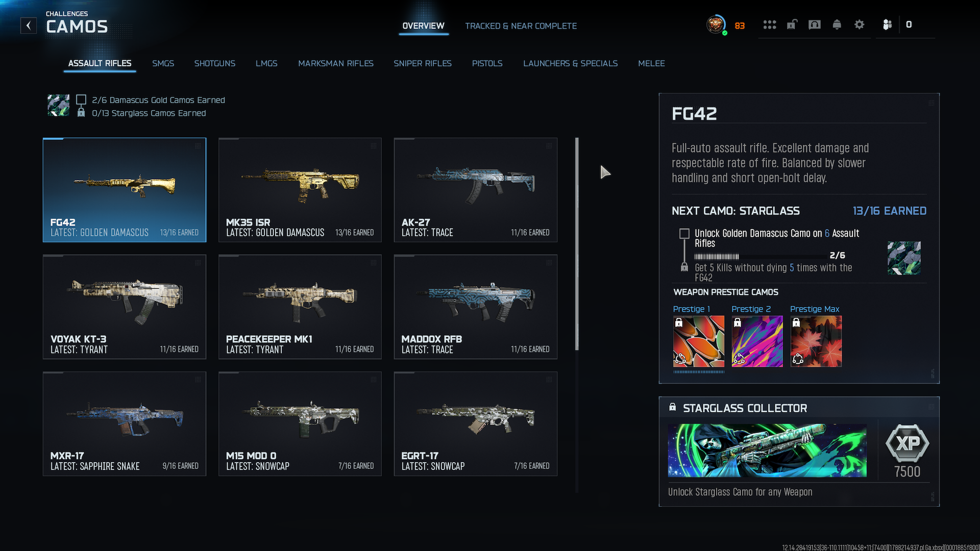Click the weapon list scrollbar
The image size is (980, 551).
tap(577, 244)
